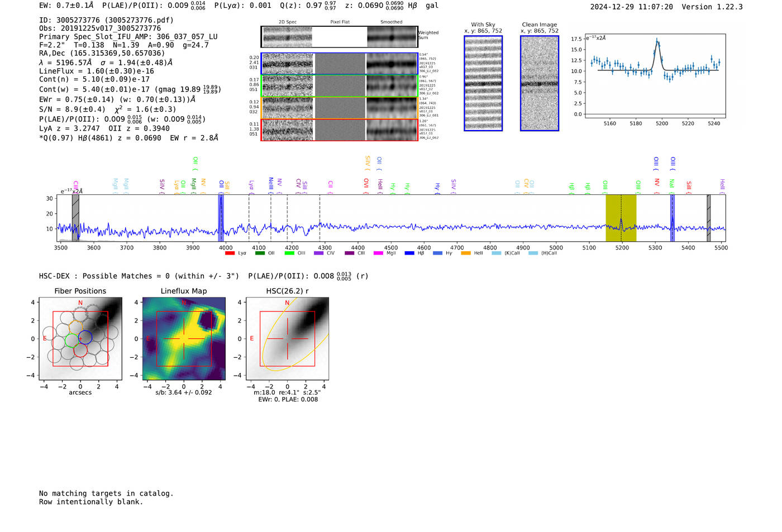Open the Fiber Positions image

pyautogui.click(x=80, y=339)
